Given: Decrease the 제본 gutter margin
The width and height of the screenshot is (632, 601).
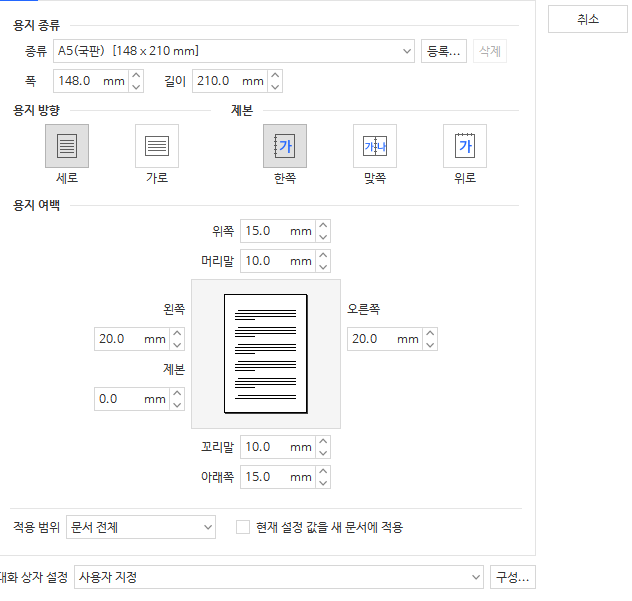Looking at the screenshot, I should (x=177, y=405).
